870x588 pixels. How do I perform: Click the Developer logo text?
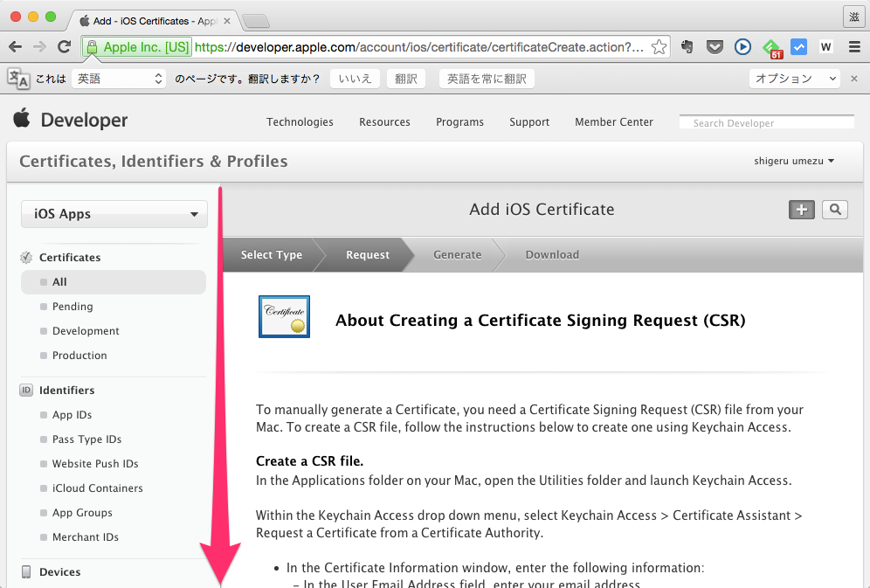click(84, 120)
